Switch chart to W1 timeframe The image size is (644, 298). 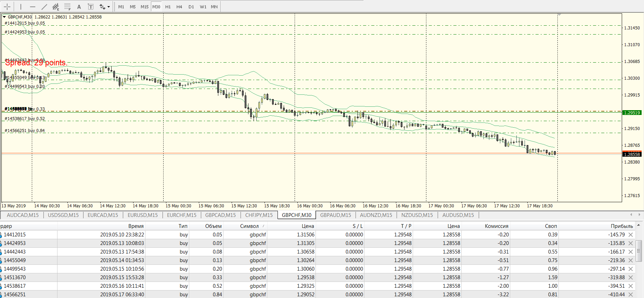[203, 7]
